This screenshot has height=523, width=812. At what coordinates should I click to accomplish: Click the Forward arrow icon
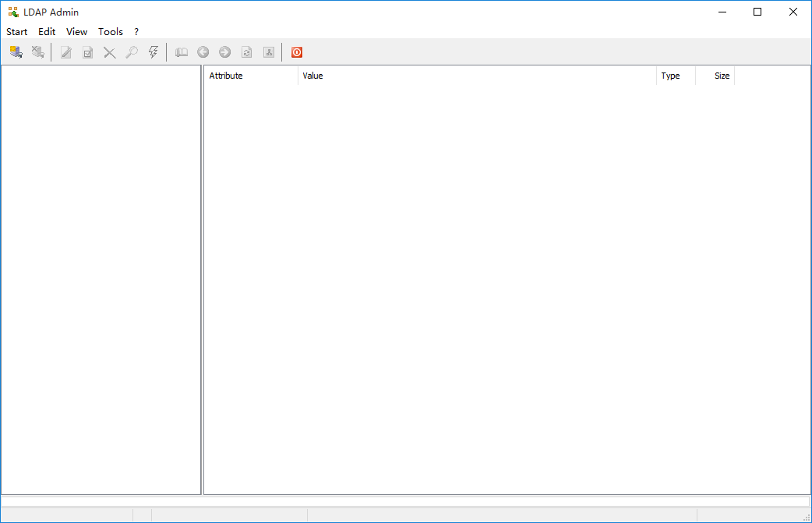pyautogui.click(x=224, y=52)
